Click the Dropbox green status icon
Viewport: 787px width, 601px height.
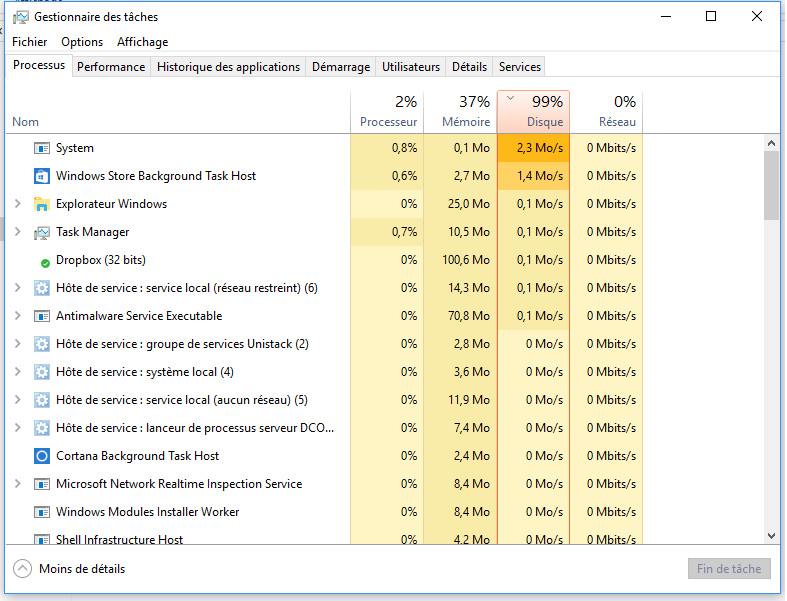pyautogui.click(x=45, y=261)
